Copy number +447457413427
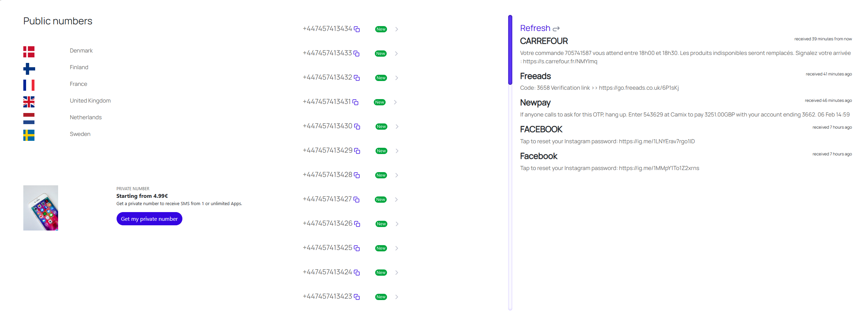 click(x=356, y=200)
